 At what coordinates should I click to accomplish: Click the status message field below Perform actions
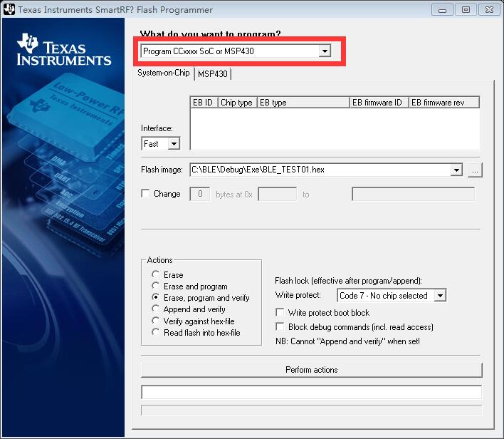[312, 393]
